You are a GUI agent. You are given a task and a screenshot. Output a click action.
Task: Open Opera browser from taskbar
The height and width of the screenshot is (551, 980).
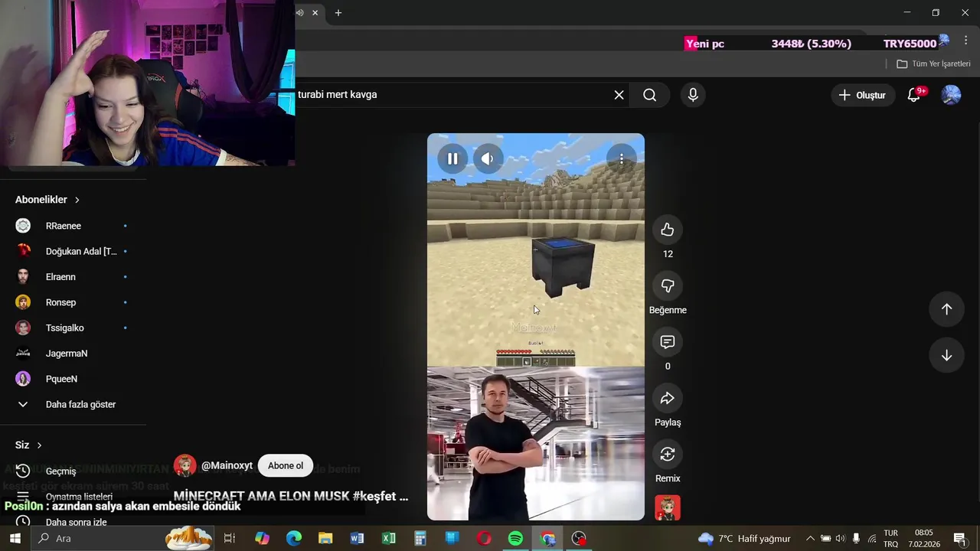tap(484, 539)
